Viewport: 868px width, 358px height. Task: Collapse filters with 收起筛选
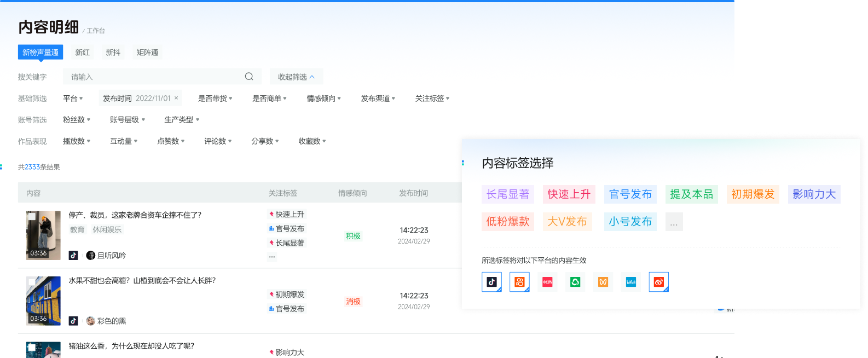(296, 77)
